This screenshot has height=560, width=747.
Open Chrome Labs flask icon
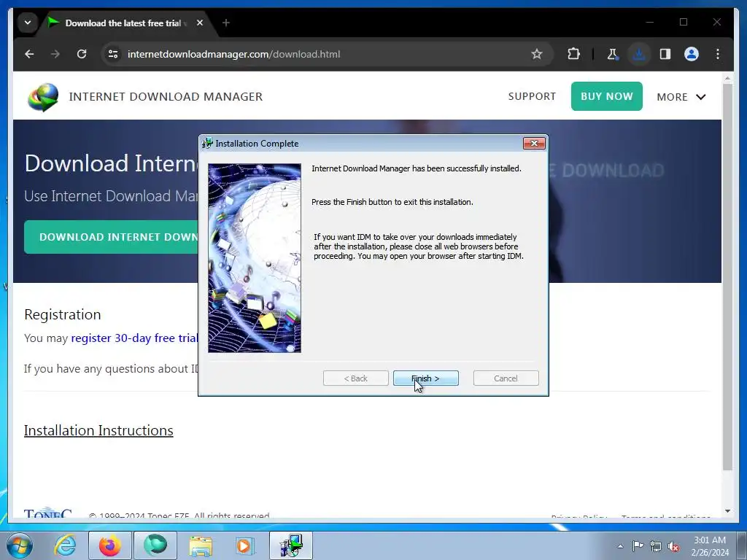[613, 54]
